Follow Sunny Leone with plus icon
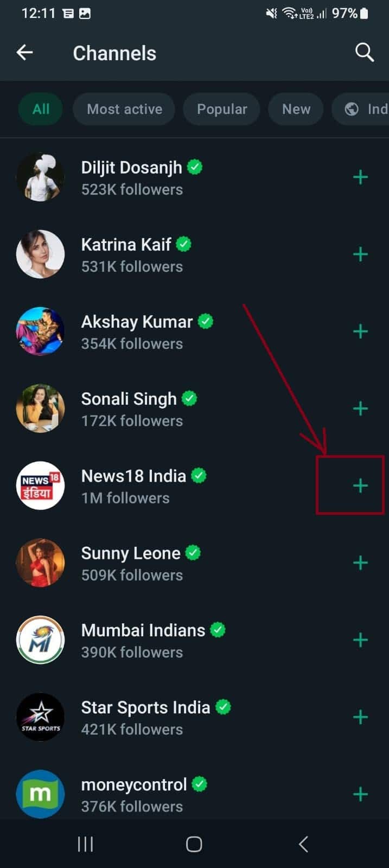Viewport: 389px width, 868px height. pyautogui.click(x=360, y=563)
